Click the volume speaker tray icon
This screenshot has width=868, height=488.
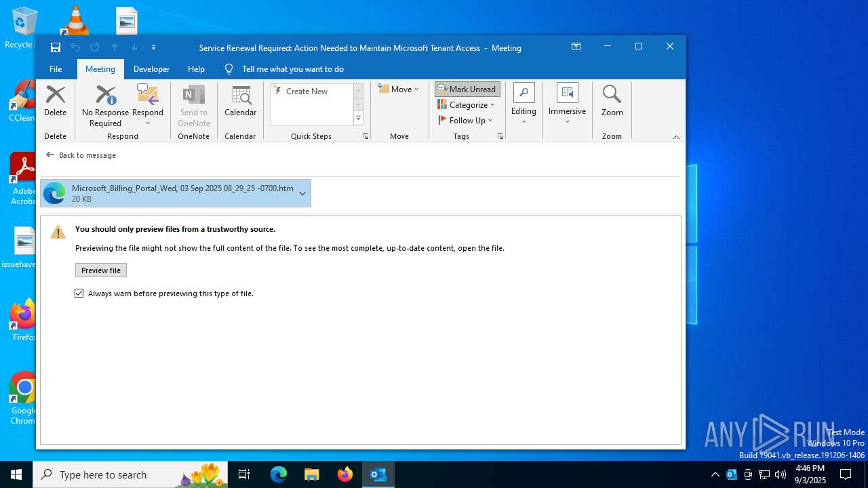tap(781, 474)
